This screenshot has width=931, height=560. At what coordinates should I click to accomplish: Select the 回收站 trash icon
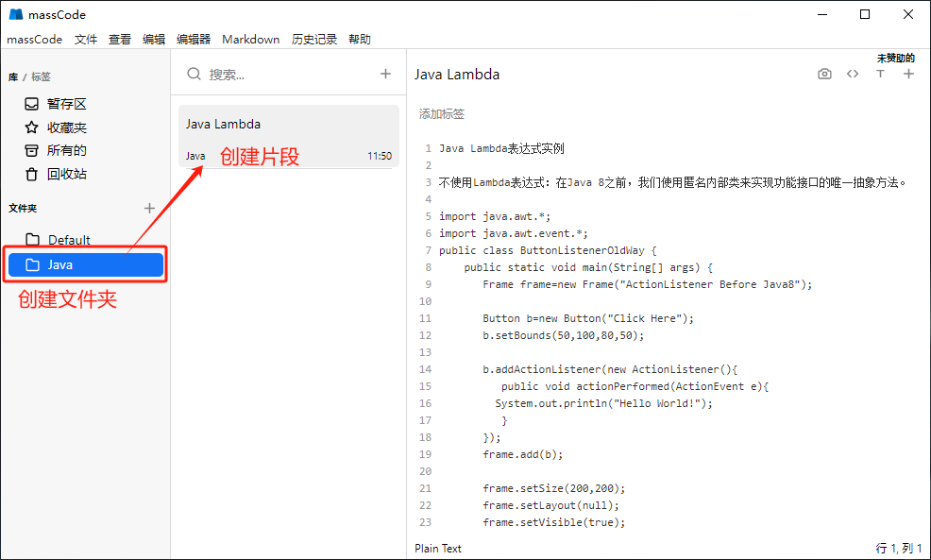click(31, 174)
